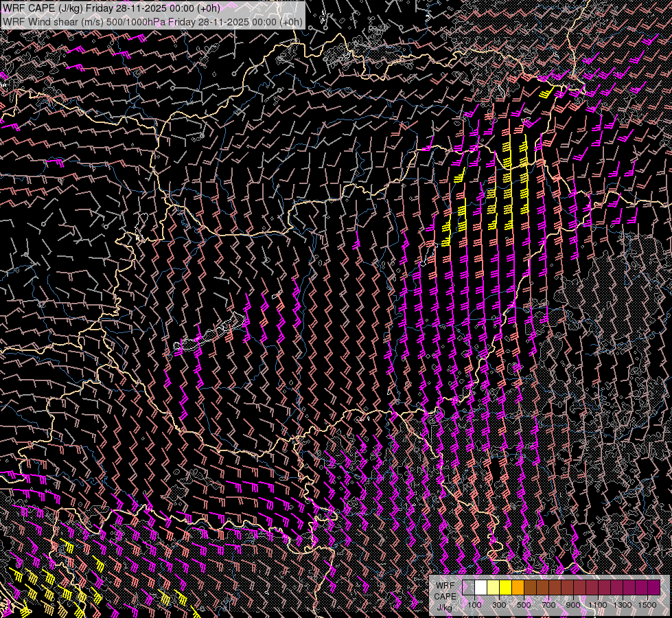The image size is (672, 618).
Task: Click the 1100 label on the CAPE scale
Action: 598,605
